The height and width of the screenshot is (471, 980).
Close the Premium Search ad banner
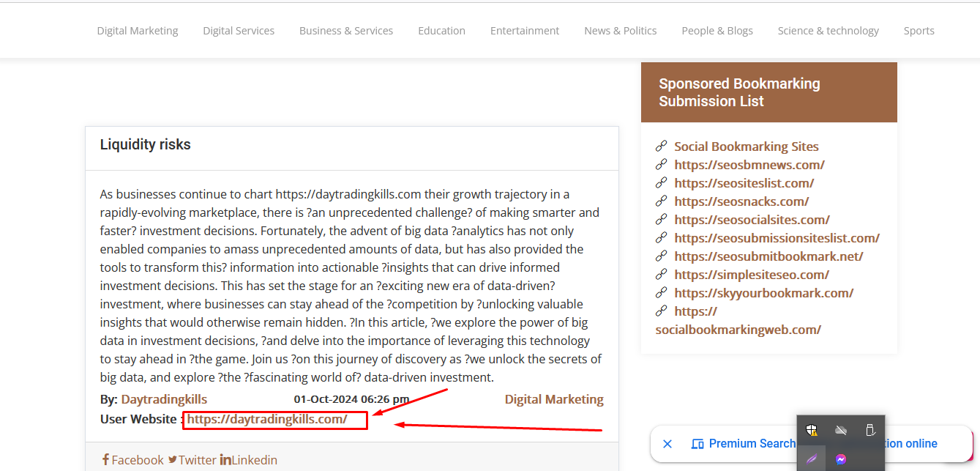[667, 444]
